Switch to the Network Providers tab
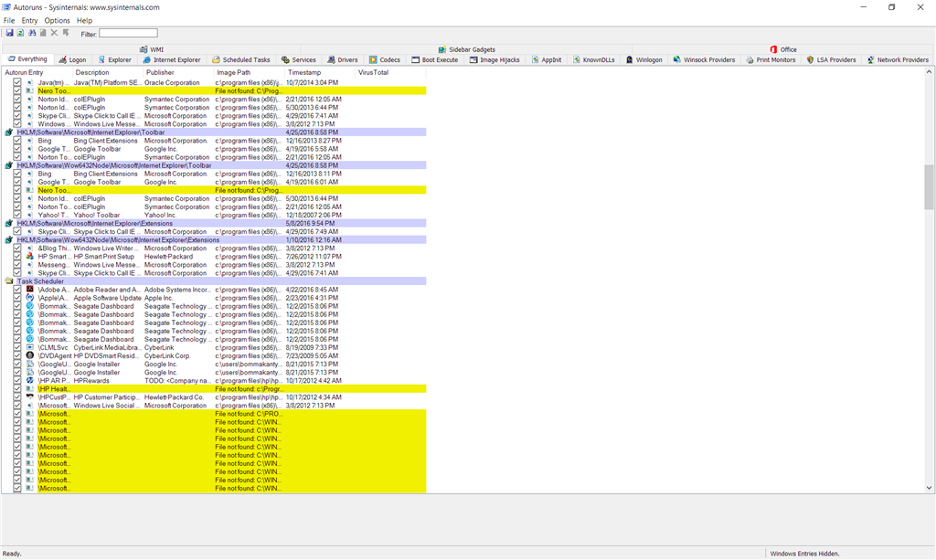 point(898,59)
